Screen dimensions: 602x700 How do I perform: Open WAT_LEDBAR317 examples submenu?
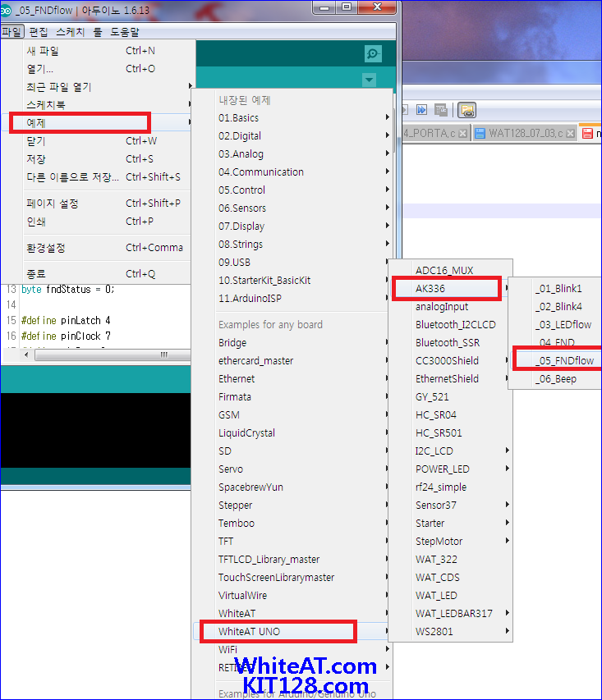pos(451,613)
